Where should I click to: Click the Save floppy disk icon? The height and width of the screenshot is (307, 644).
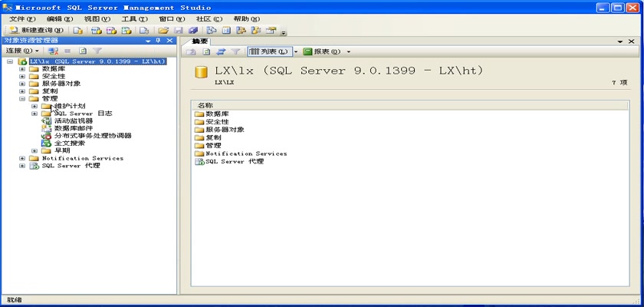point(178,31)
